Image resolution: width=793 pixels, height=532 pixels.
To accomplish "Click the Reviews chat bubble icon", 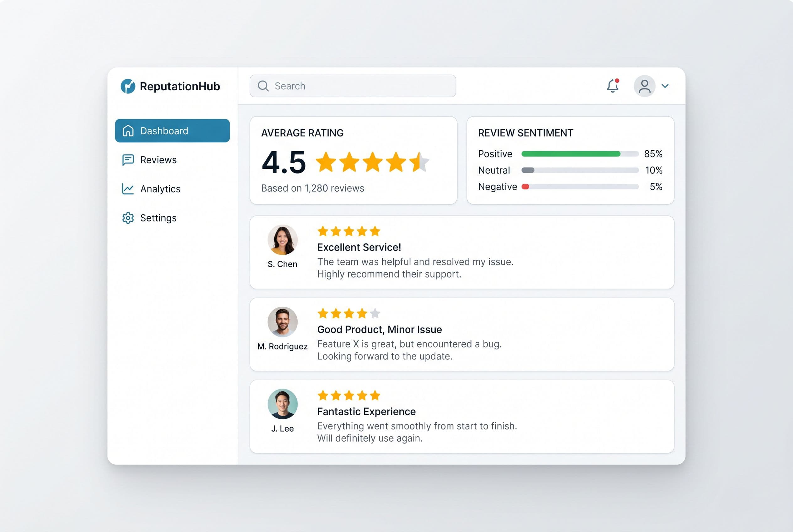I will click(x=128, y=160).
